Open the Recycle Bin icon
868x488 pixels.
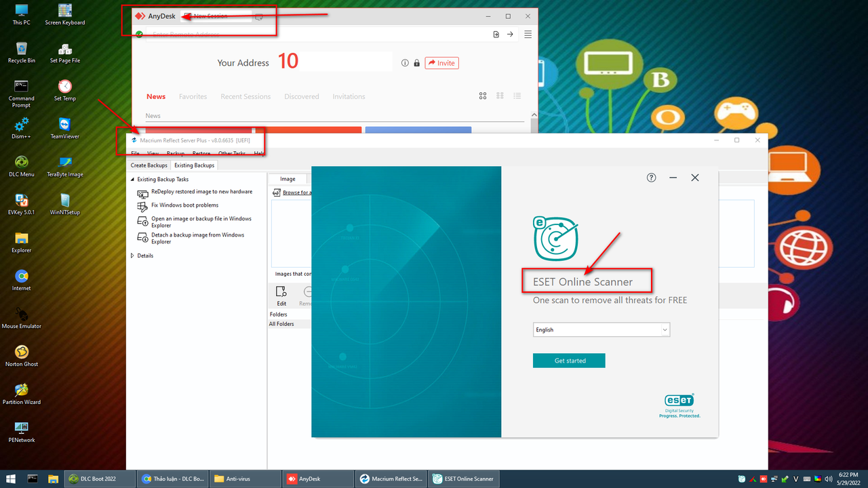pyautogui.click(x=22, y=52)
